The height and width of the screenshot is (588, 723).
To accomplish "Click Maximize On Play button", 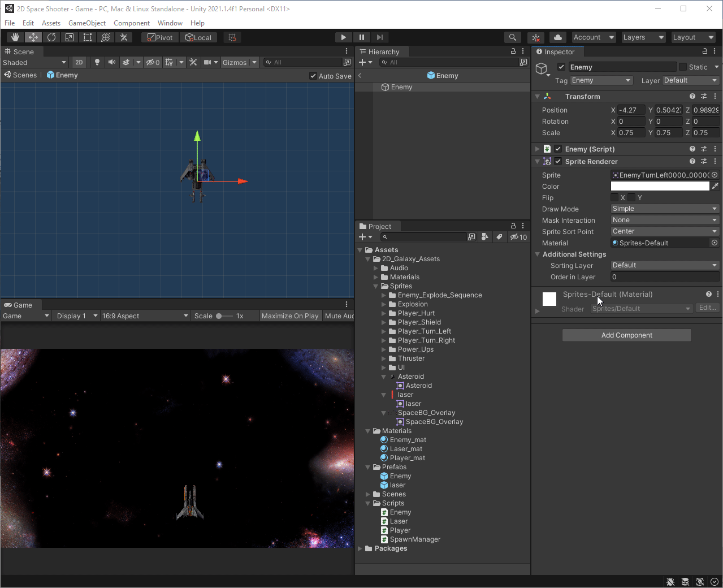I will point(290,316).
